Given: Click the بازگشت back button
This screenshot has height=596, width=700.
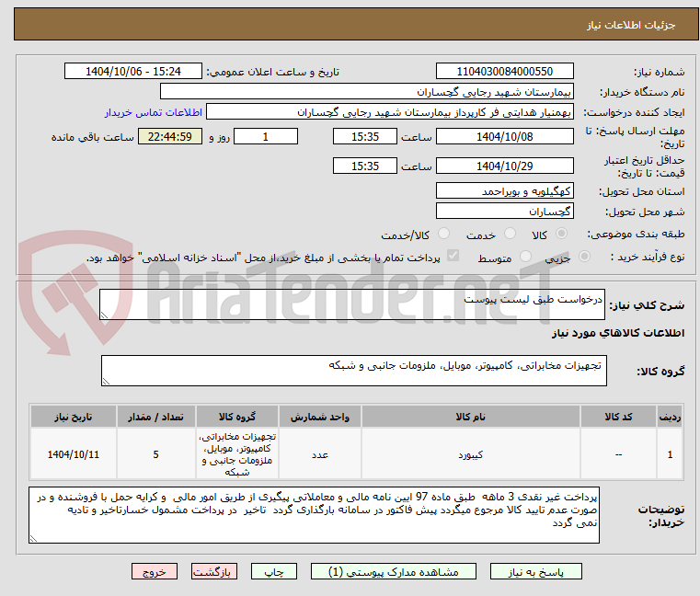Looking at the screenshot, I should (213, 571).
